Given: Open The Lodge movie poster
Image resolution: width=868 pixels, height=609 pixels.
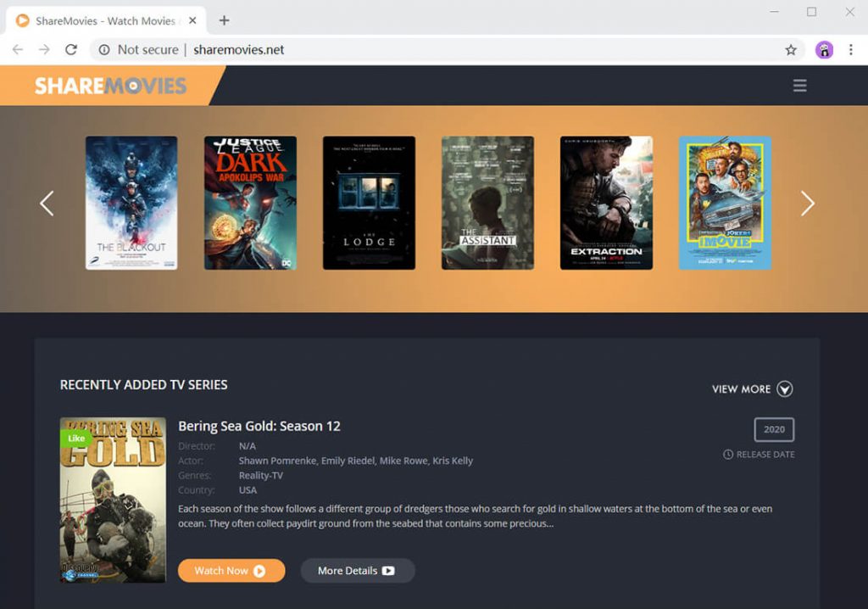Looking at the screenshot, I should [x=370, y=203].
